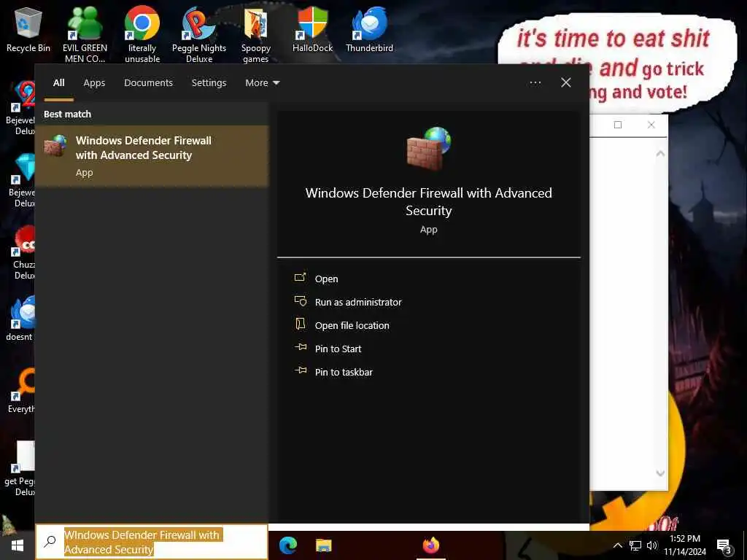Open the search options ellipsis menu
The height and width of the screenshot is (560, 747).
click(535, 83)
